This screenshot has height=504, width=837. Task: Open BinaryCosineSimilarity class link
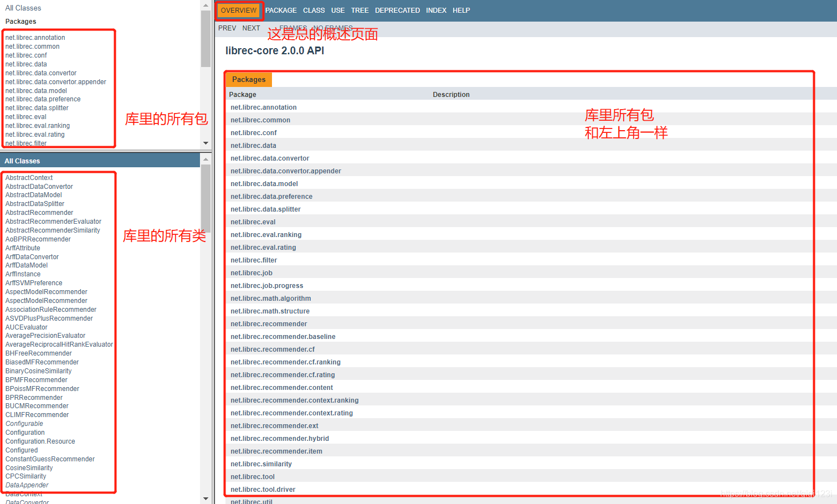click(39, 371)
